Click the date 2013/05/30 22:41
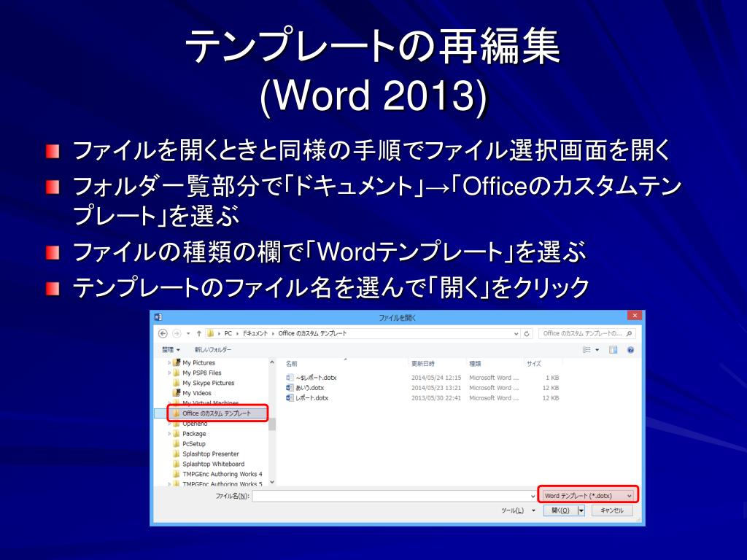 pyautogui.click(x=436, y=398)
